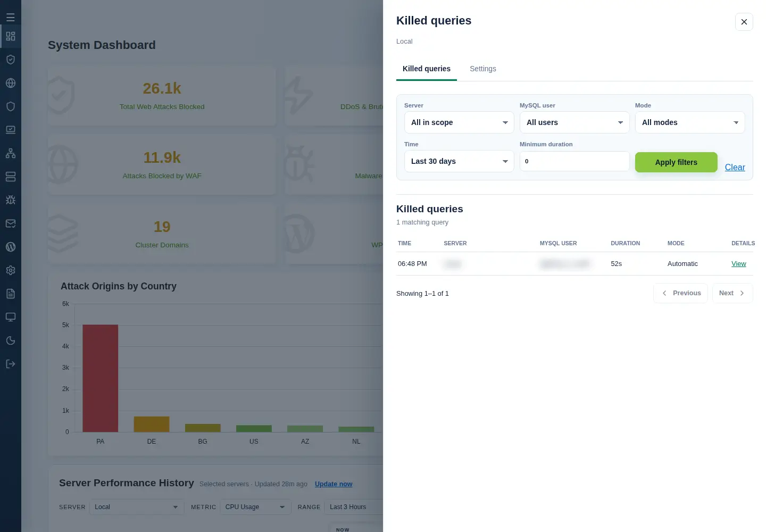Open the SERVER 'Local' dropdown in dashboard

(136, 507)
